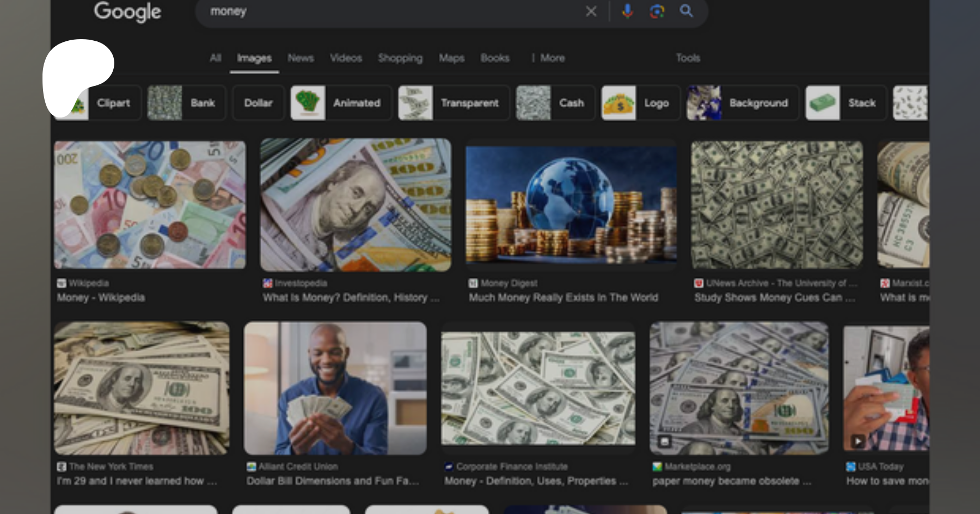Click the microphone voice search icon
The width and height of the screenshot is (980, 514).
(627, 11)
